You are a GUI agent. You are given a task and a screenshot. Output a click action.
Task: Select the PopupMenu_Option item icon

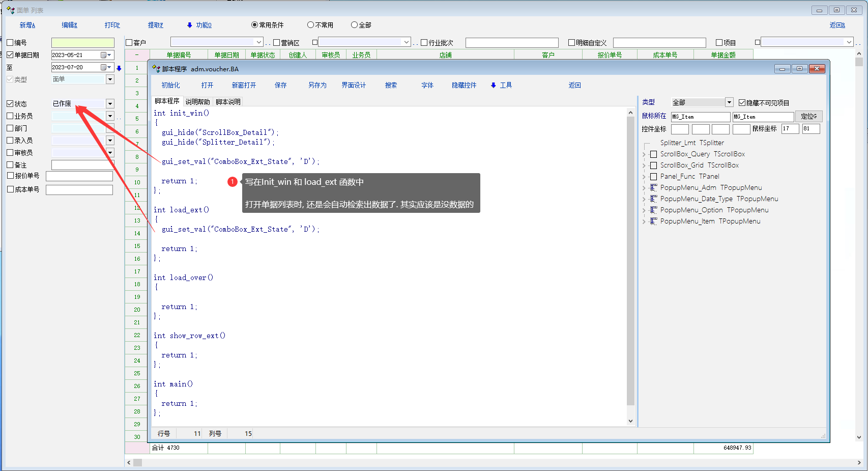654,210
